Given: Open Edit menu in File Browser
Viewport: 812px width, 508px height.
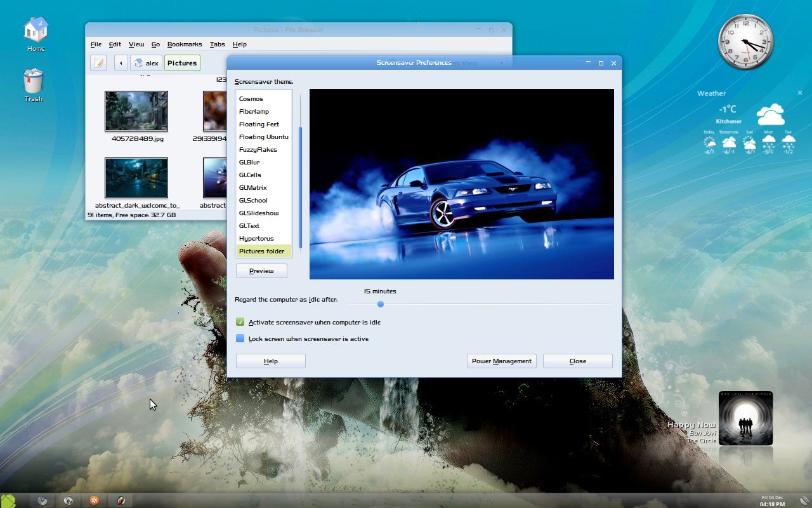Looking at the screenshot, I should click(115, 44).
